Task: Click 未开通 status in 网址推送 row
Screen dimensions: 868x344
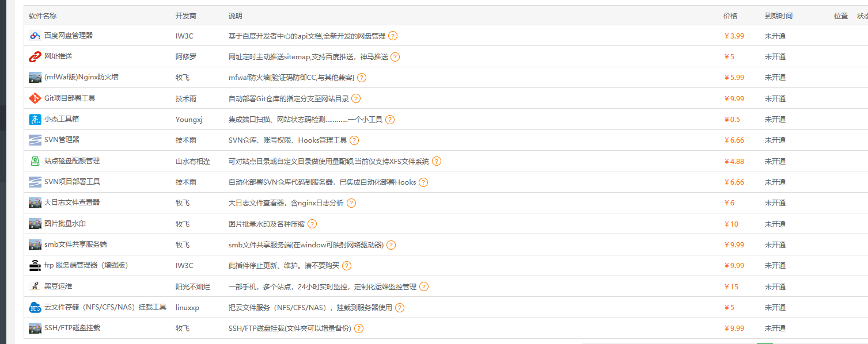Action: point(775,56)
